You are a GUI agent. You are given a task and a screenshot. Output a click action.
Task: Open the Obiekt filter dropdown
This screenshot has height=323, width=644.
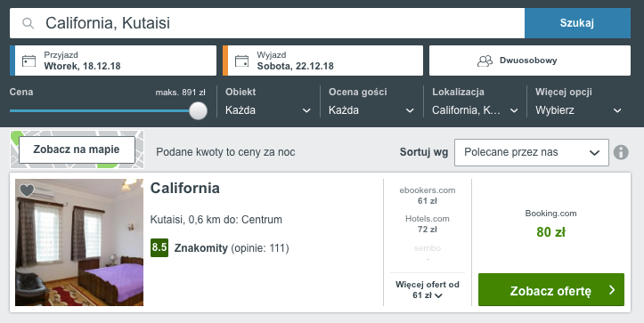(268, 110)
